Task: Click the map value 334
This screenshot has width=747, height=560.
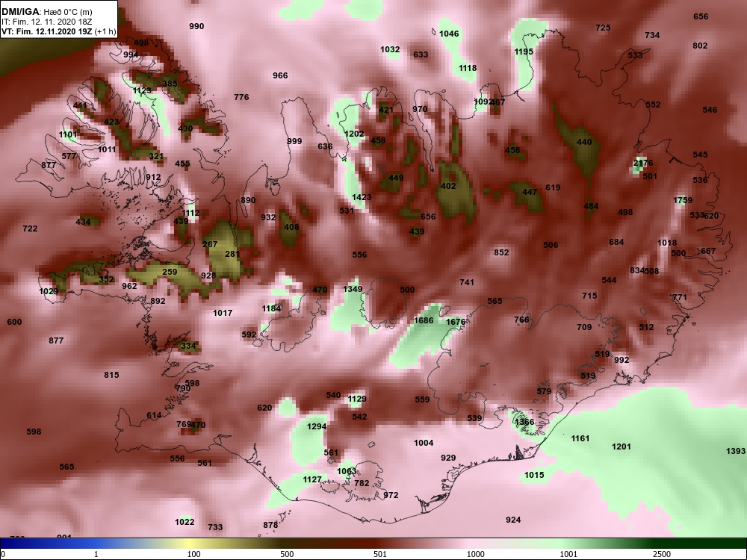Action: 188,346
